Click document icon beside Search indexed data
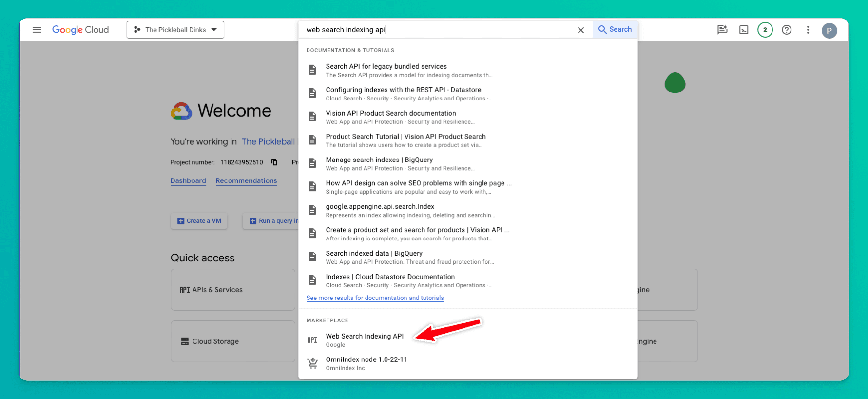The image size is (868, 399). pos(312,257)
